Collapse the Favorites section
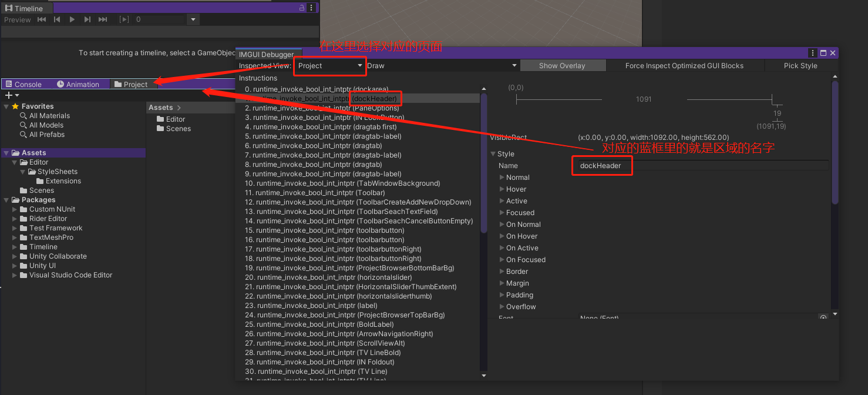This screenshot has width=868, height=395. pos(6,106)
